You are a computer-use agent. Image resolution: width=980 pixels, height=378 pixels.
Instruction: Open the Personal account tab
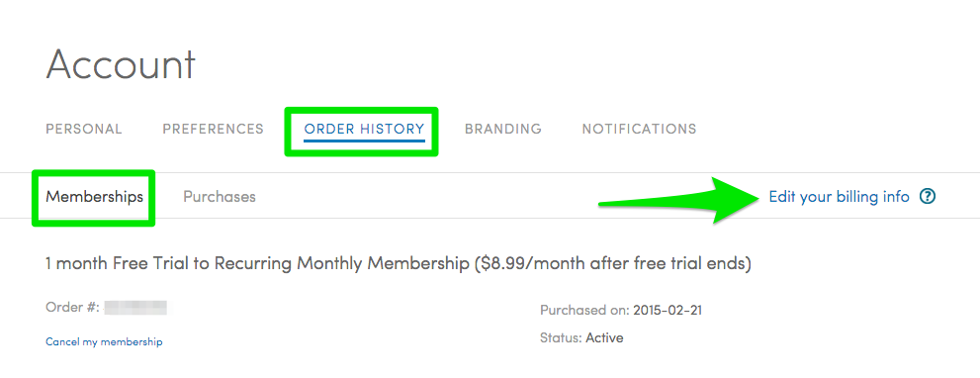pos(84,129)
